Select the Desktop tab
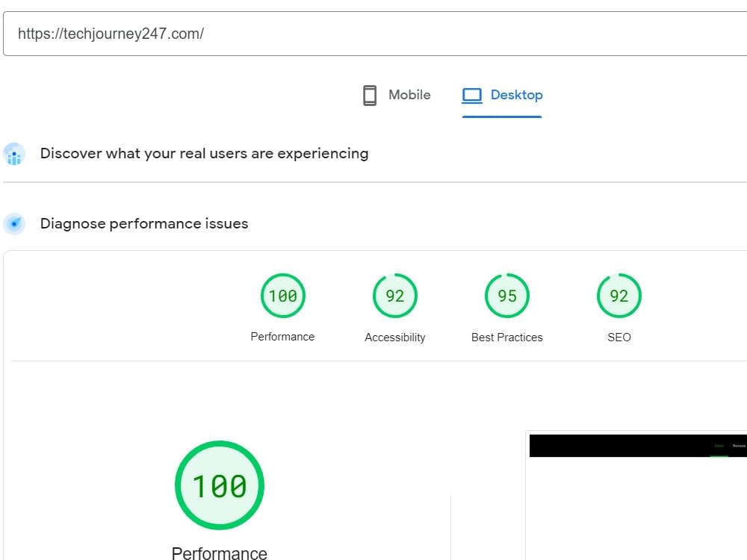Image resolution: width=747 pixels, height=560 pixels. click(515, 95)
